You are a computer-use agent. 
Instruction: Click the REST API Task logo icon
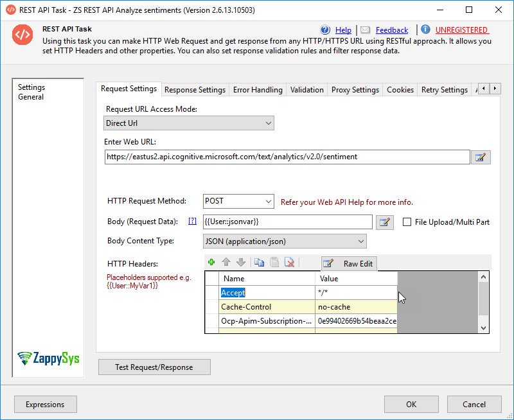(x=22, y=35)
